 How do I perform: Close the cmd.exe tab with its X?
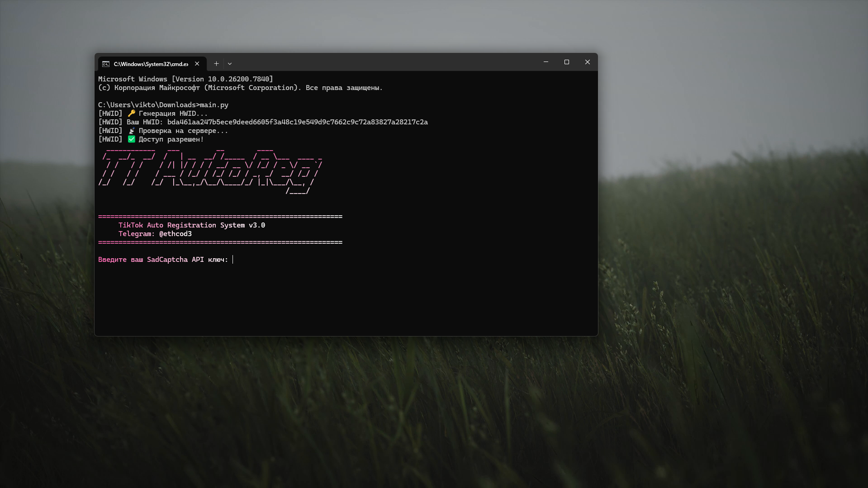click(x=197, y=63)
